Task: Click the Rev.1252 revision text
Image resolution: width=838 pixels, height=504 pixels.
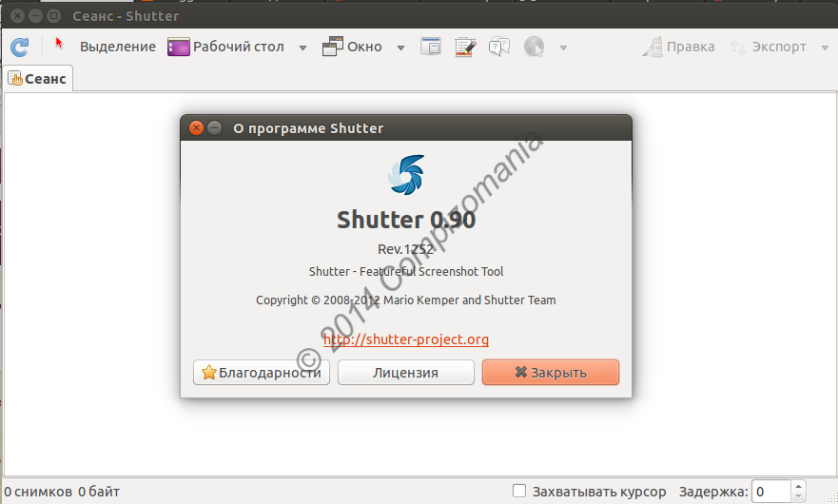Action: point(405,248)
